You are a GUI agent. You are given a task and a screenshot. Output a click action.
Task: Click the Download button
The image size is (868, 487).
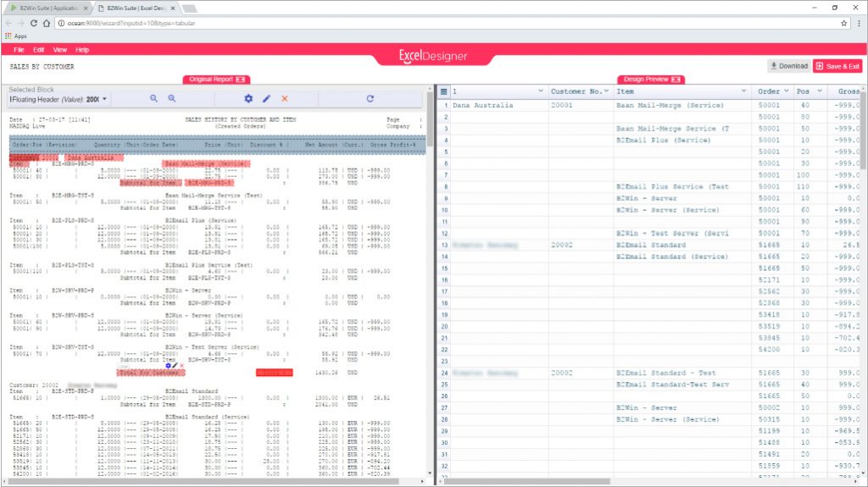pos(788,66)
